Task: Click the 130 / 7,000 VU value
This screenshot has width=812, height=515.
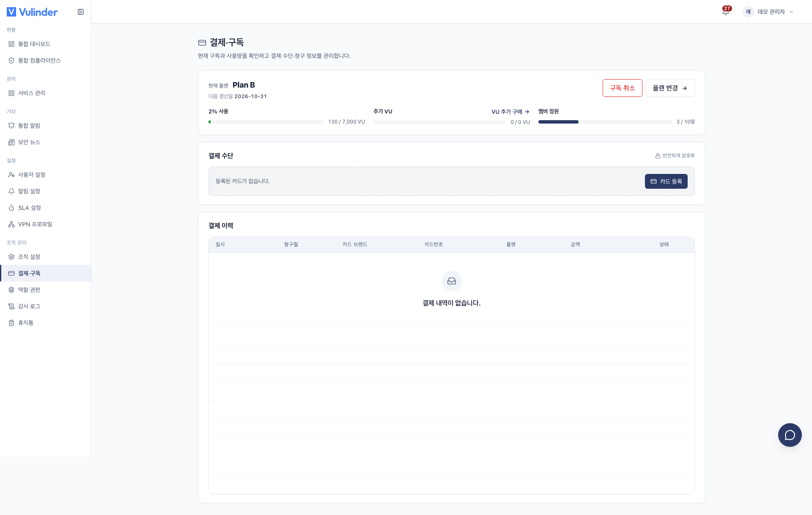Action: [346, 122]
